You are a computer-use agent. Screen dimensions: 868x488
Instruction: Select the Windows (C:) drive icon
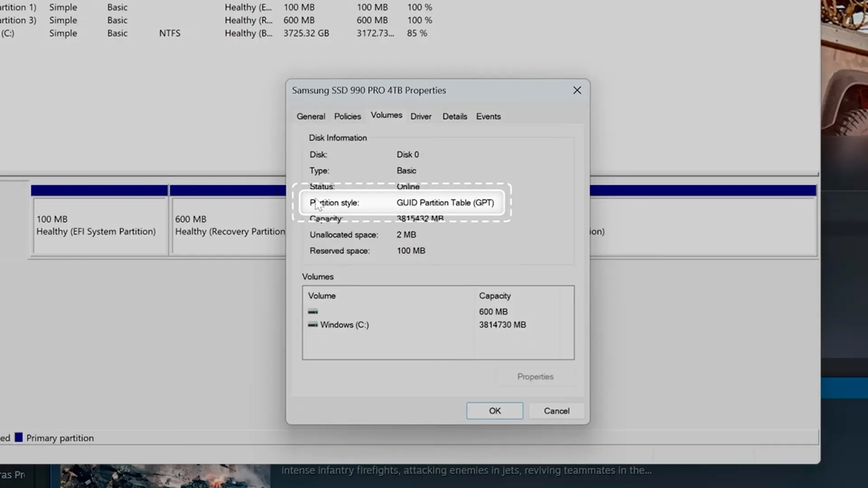[x=312, y=325]
